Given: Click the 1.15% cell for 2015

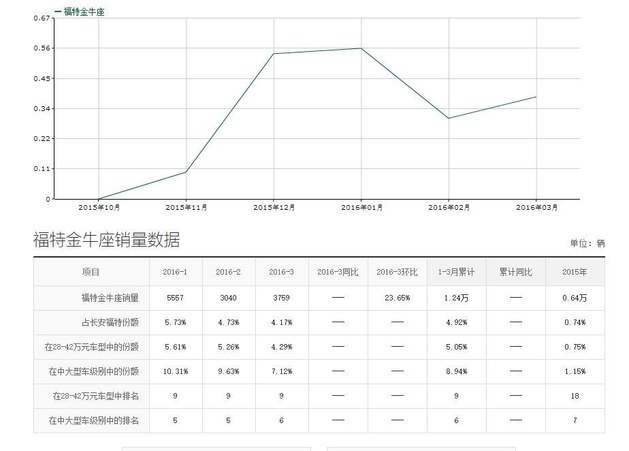Looking at the screenshot, I should (x=574, y=371).
